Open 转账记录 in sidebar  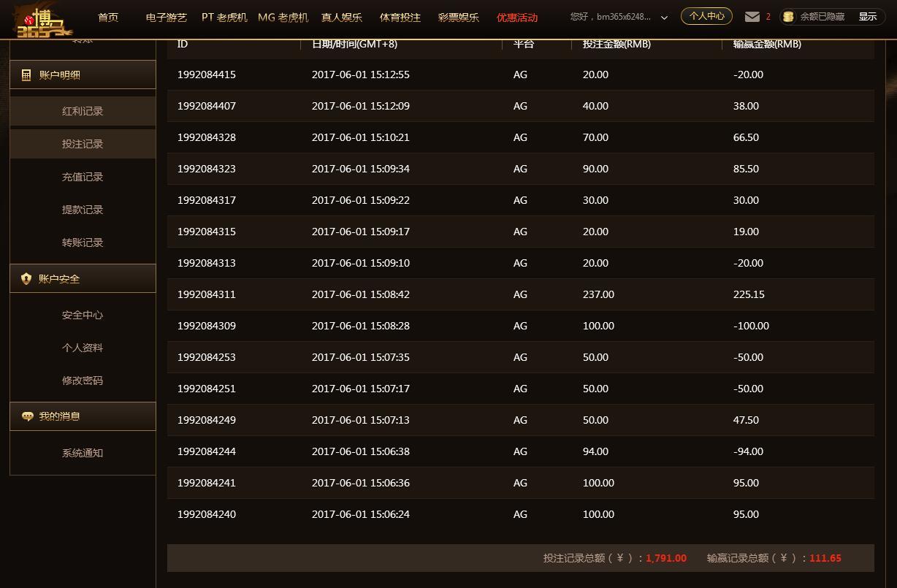pos(83,243)
